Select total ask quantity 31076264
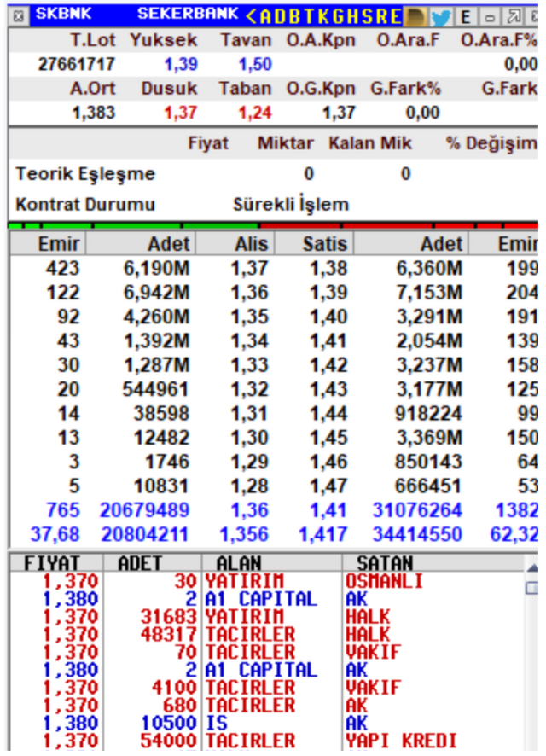 [417, 510]
